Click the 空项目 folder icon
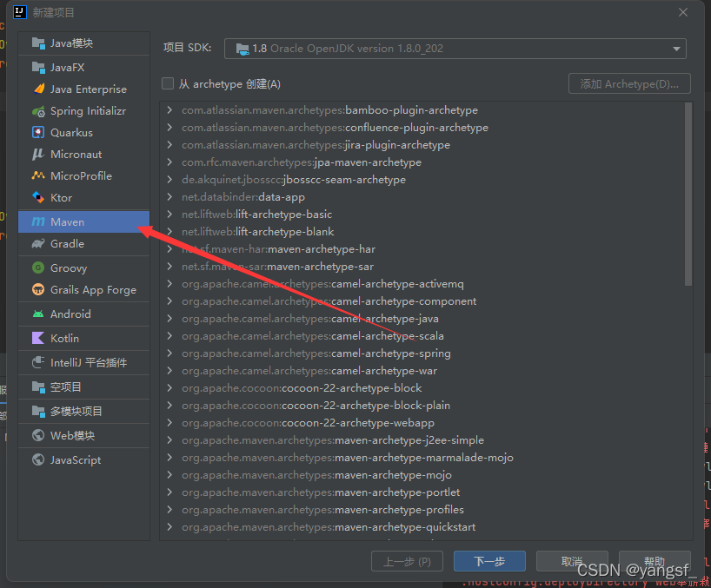 click(x=38, y=386)
